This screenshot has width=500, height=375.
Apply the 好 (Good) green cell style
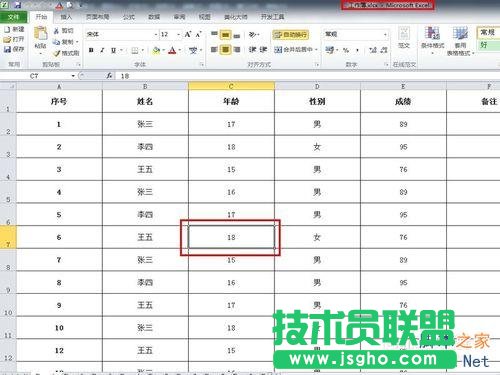point(489,45)
